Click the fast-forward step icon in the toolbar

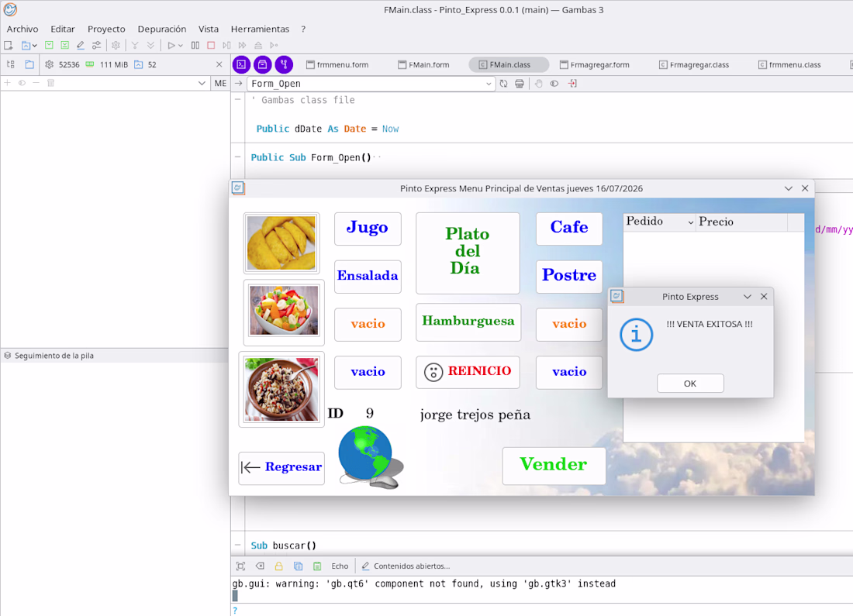click(243, 45)
